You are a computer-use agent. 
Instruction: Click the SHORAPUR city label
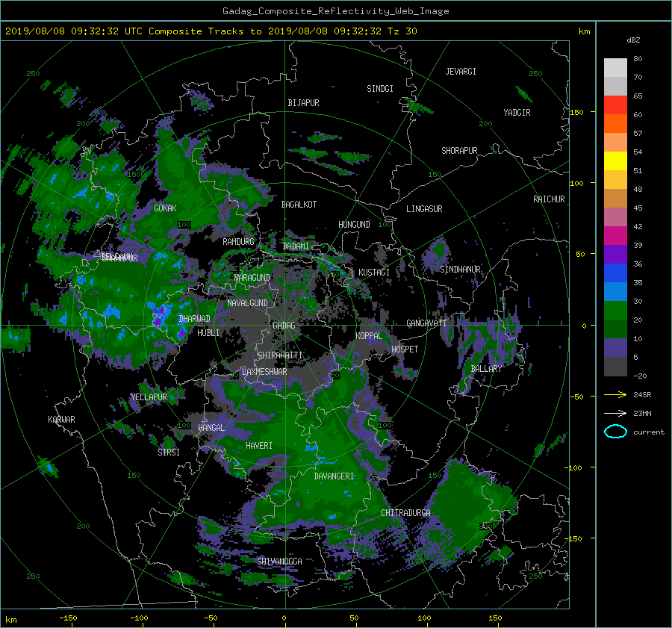[x=459, y=150]
